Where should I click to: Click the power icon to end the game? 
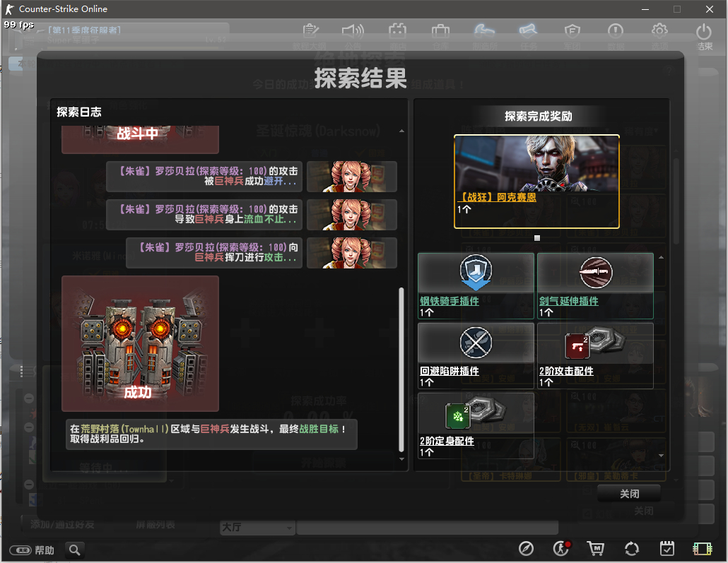(x=704, y=32)
